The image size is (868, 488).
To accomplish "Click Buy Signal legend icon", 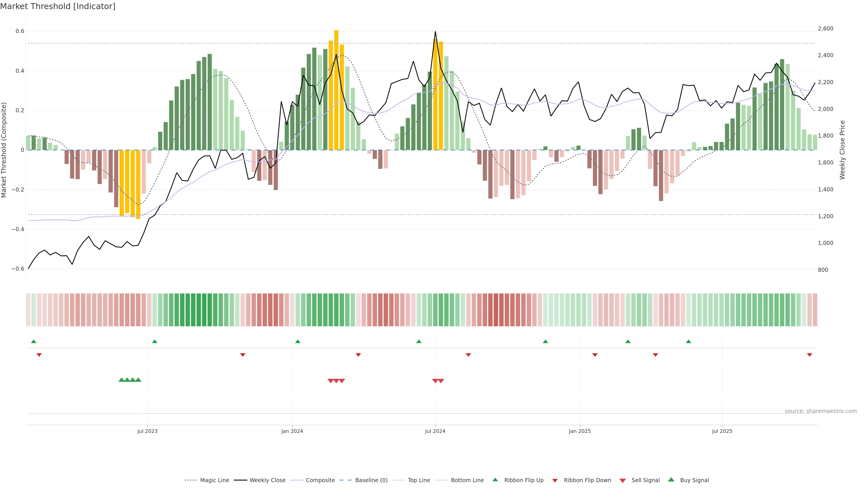I will pos(671,480).
